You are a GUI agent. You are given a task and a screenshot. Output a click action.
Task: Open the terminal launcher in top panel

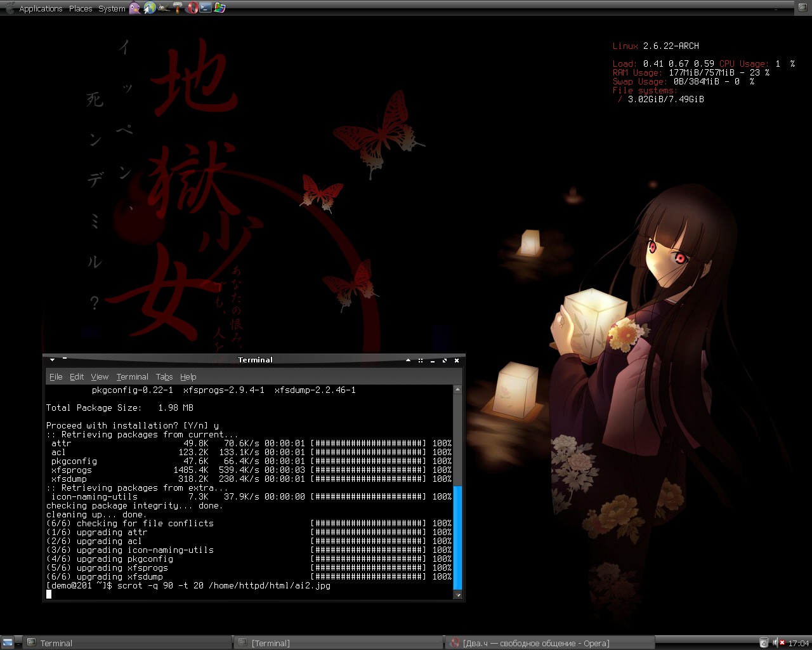pyautogui.click(x=206, y=8)
